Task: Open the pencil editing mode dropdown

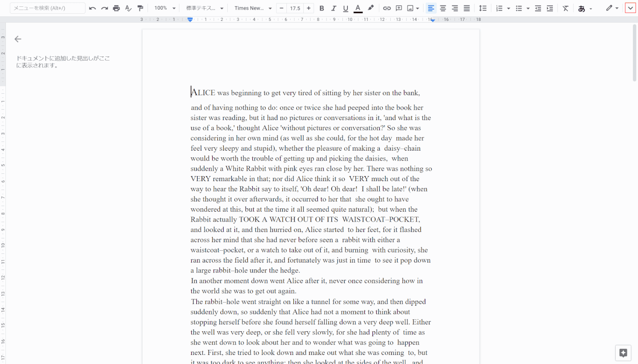Action: pyautogui.click(x=612, y=8)
